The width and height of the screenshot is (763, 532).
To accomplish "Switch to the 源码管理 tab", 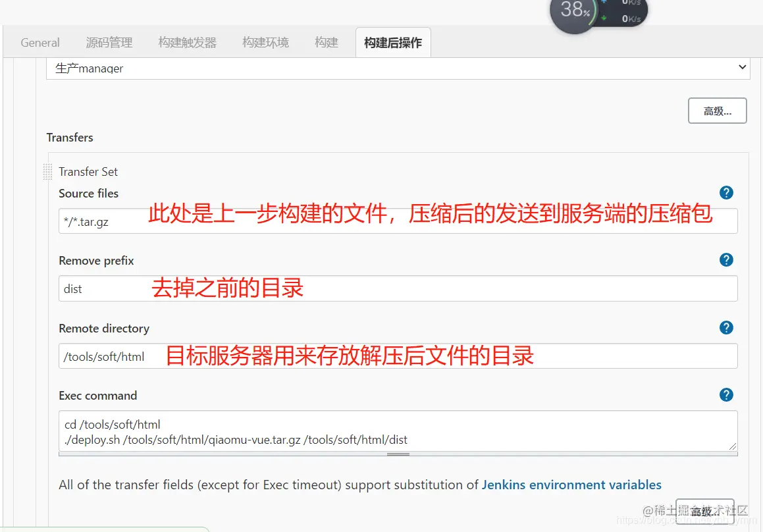I will [109, 43].
